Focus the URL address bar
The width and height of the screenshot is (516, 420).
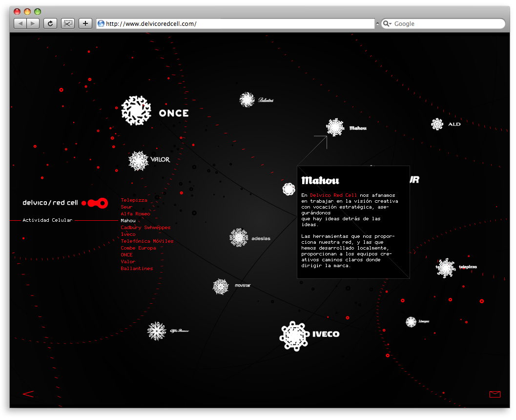(237, 23)
